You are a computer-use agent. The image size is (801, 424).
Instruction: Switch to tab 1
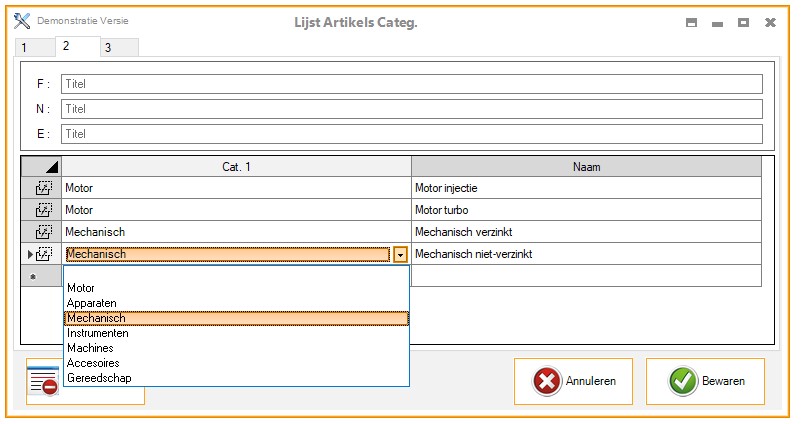point(23,47)
